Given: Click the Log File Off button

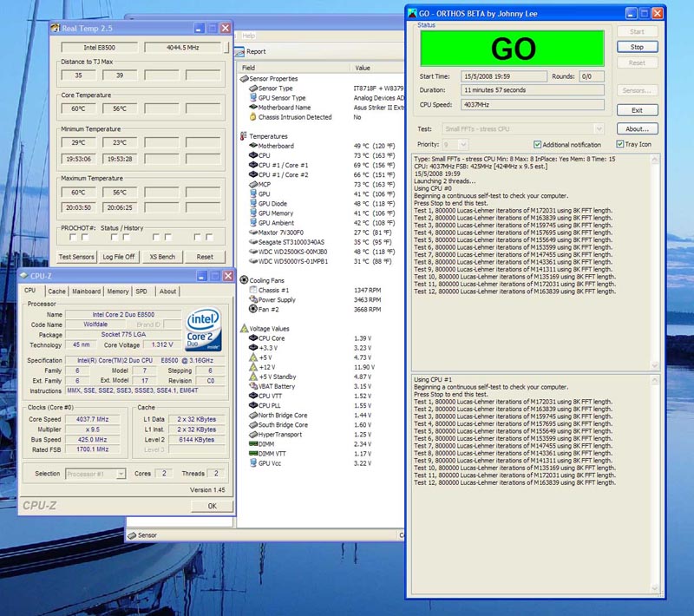Looking at the screenshot, I should click(119, 257).
